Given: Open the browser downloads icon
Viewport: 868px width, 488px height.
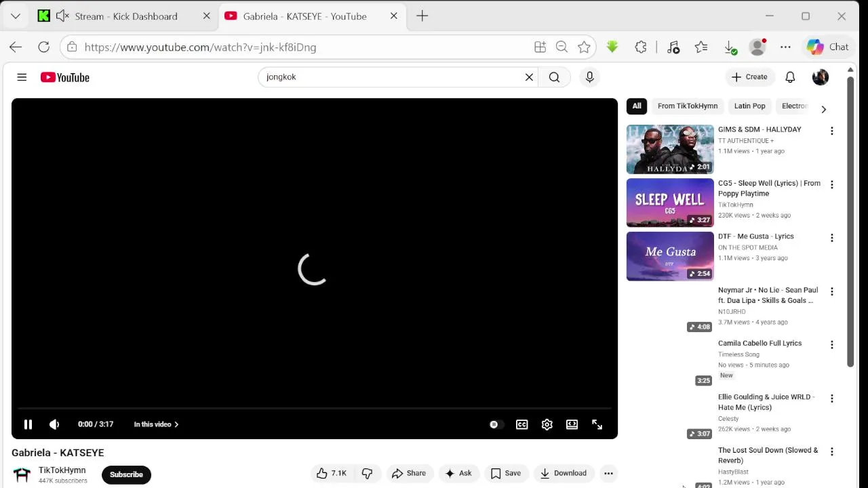Looking at the screenshot, I should click(730, 47).
